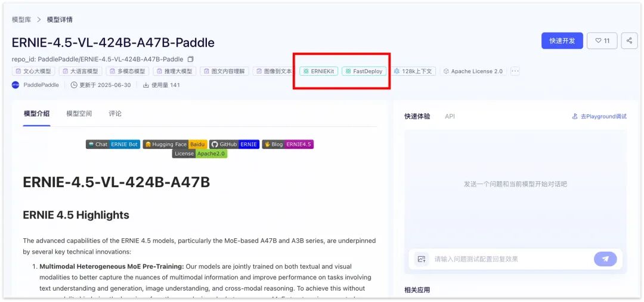This screenshot has width=644, height=302.
Task: Open the GitHub ERNIE badge
Action: (234, 144)
